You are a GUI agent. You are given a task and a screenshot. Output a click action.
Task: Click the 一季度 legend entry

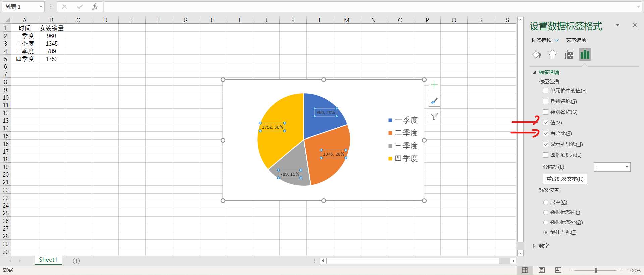click(403, 120)
